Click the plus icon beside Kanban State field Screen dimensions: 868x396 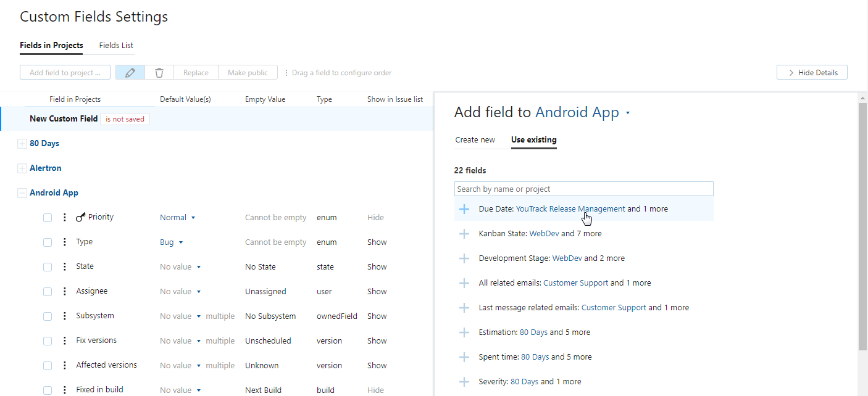pos(464,233)
